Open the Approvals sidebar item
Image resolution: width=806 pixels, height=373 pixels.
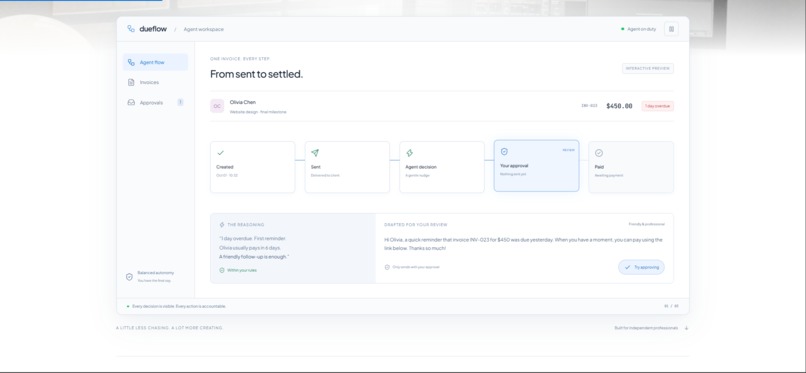click(x=155, y=103)
